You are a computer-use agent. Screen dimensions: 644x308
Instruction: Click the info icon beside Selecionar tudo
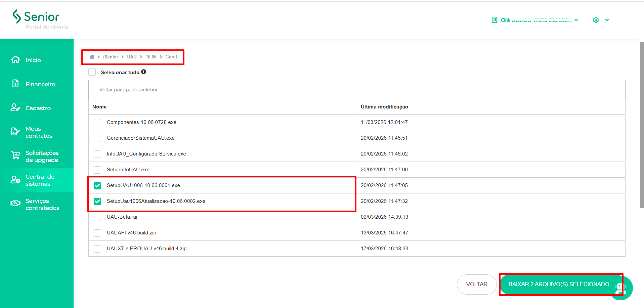point(143,72)
